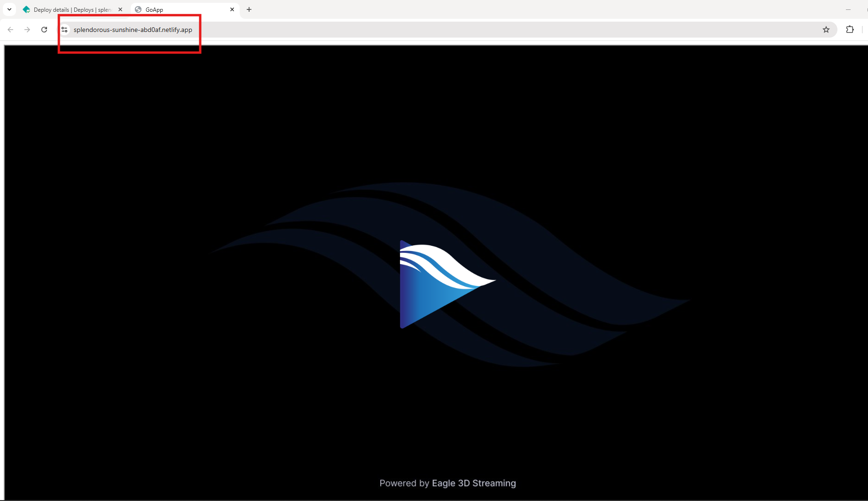Screen dimensions: 868x501
Task: View site information icon in address bar
Action: [x=65, y=30]
